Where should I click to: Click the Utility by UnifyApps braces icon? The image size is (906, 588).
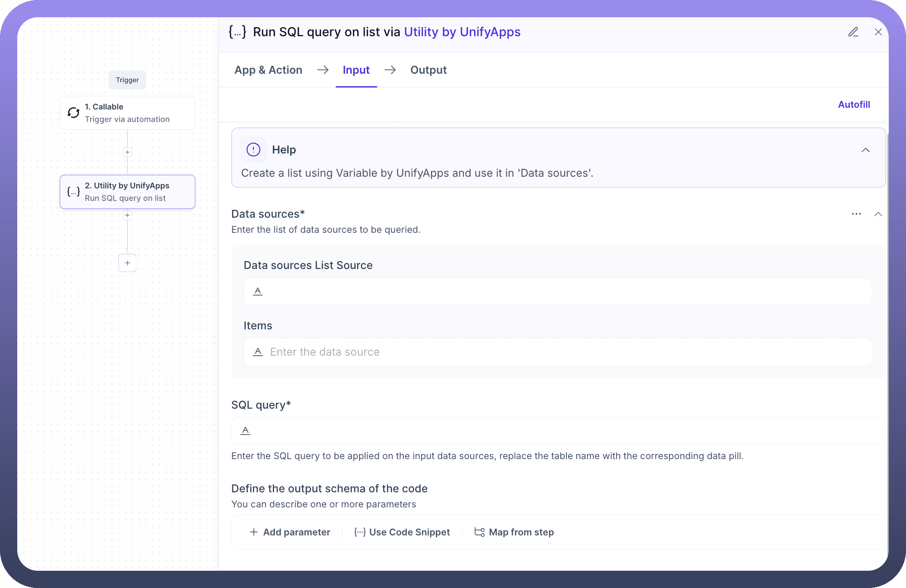74,192
